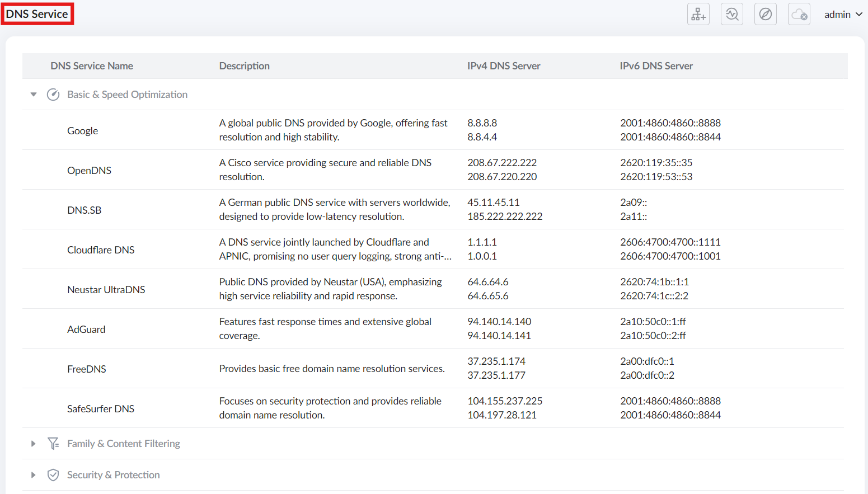Click the 64.6.64.6 IPv4 address
868x494 pixels.
click(x=488, y=282)
